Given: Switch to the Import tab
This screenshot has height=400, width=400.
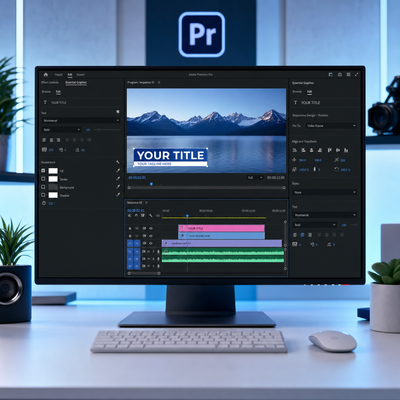Looking at the screenshot, I should tap(58, 75).
